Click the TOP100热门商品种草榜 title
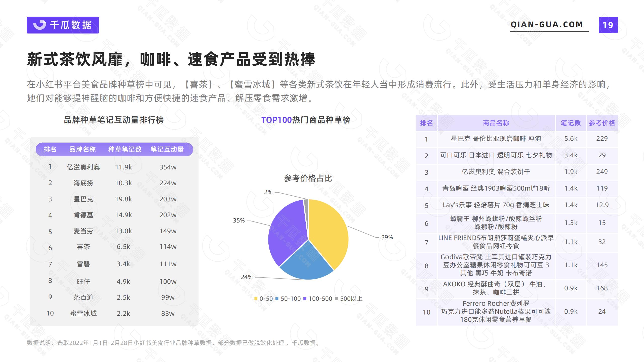The width and height of the screenshot is (644, 362). [306, 120]
